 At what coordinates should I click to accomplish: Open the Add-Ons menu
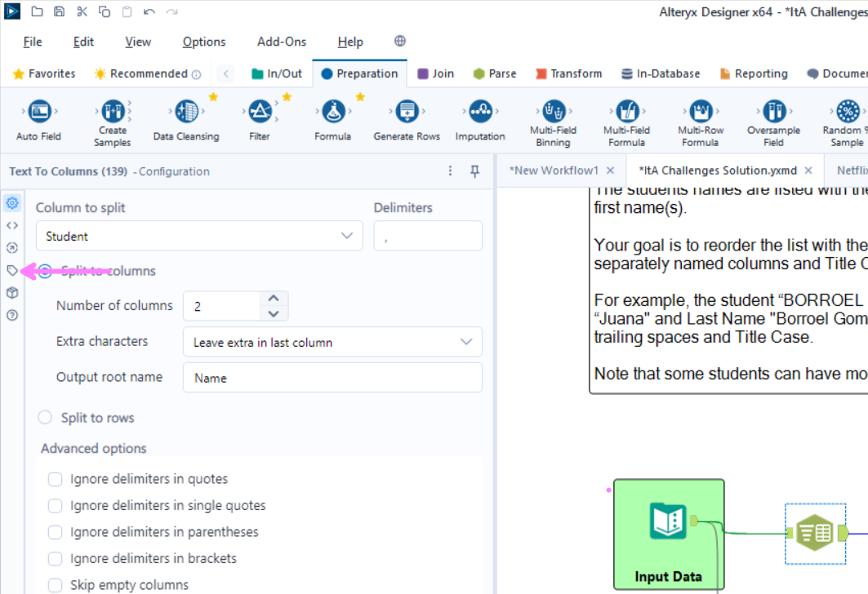click(x=282, y=42)
